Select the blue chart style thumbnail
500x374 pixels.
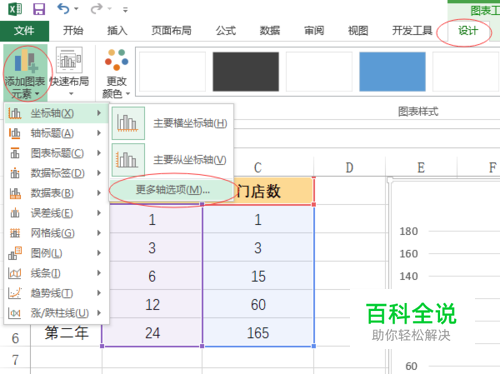point(392,72)
